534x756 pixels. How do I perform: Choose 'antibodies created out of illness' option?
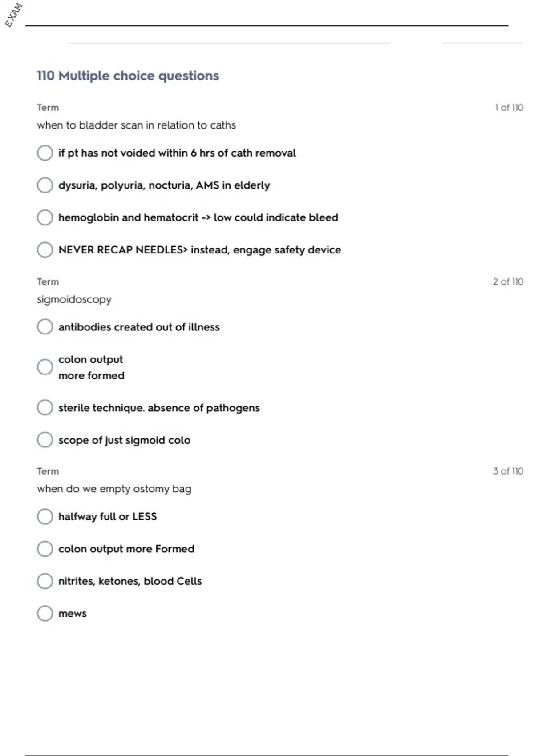pos(45,327)
